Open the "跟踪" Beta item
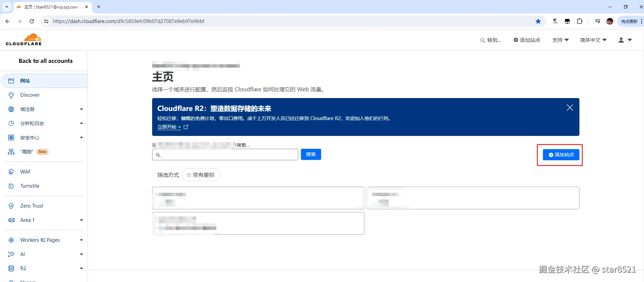Image resolution: width=644 pixels, height=282 pixels. pyautogui.click(x=34, y=152)
